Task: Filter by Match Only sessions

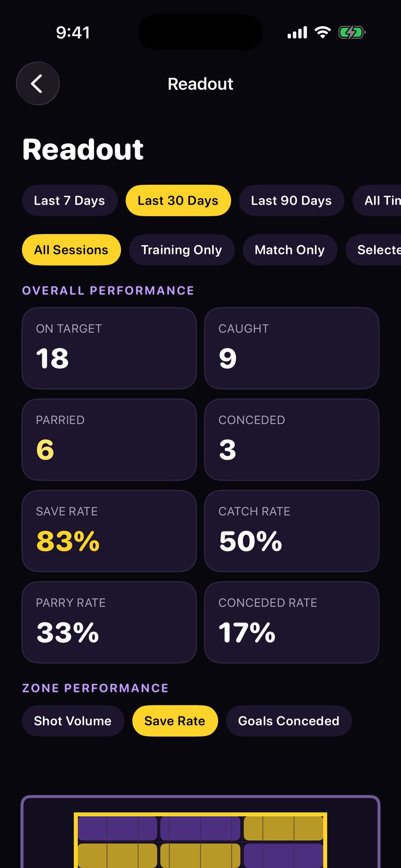Action: point(290,250)
